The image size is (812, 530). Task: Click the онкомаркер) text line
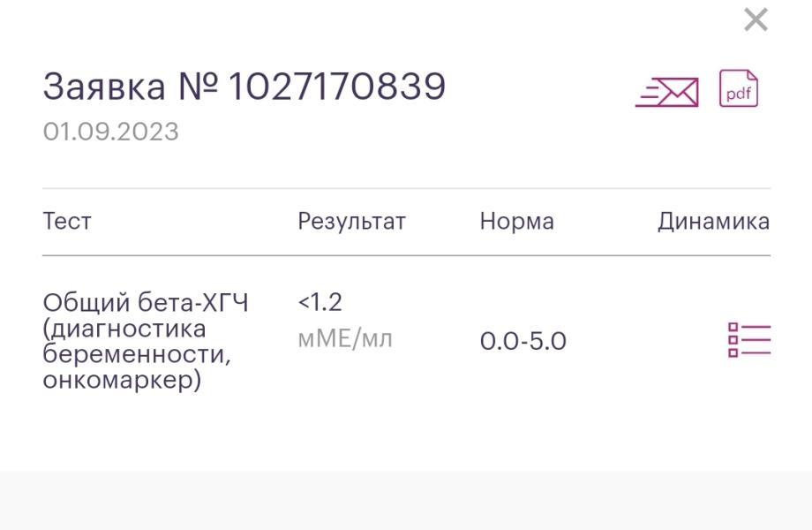(122, 380)
